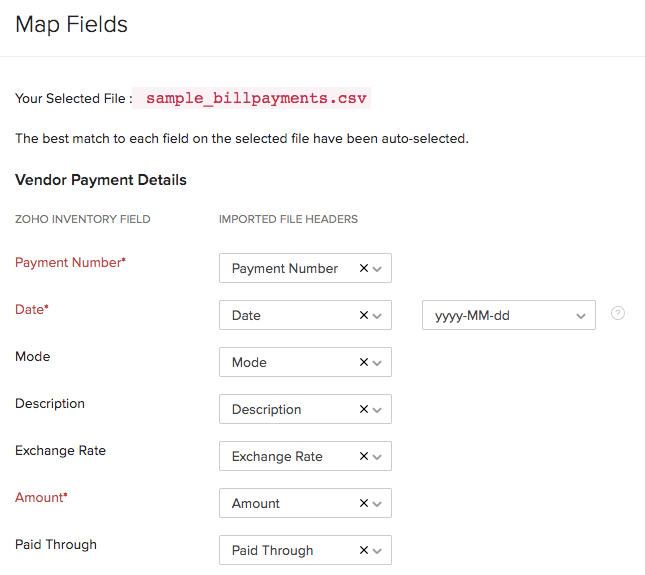The width and height of the screenshot is (645, 575).
Task: Expand the Amount dropdown chevron
Action: (x=378, y=504)
